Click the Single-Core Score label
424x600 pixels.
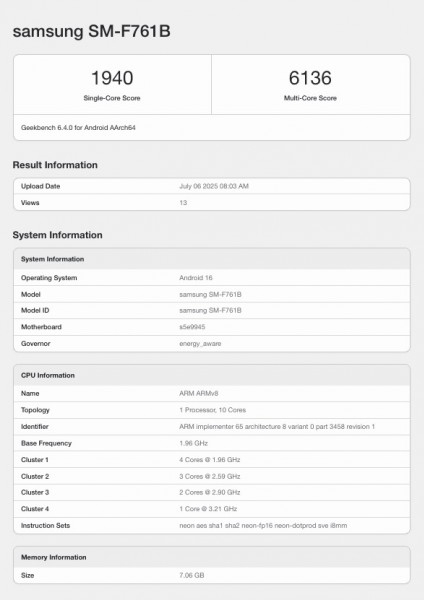(x=112, y=98)
